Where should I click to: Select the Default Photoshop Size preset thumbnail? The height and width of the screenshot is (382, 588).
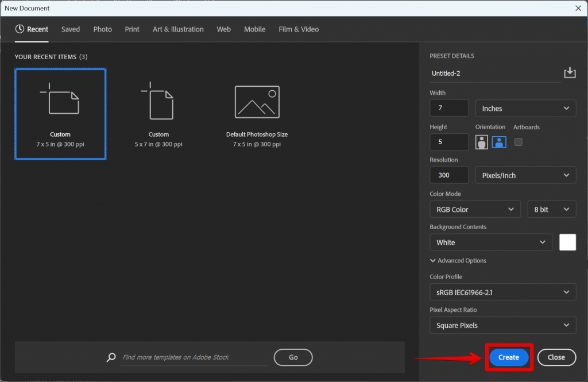point(257,102)
